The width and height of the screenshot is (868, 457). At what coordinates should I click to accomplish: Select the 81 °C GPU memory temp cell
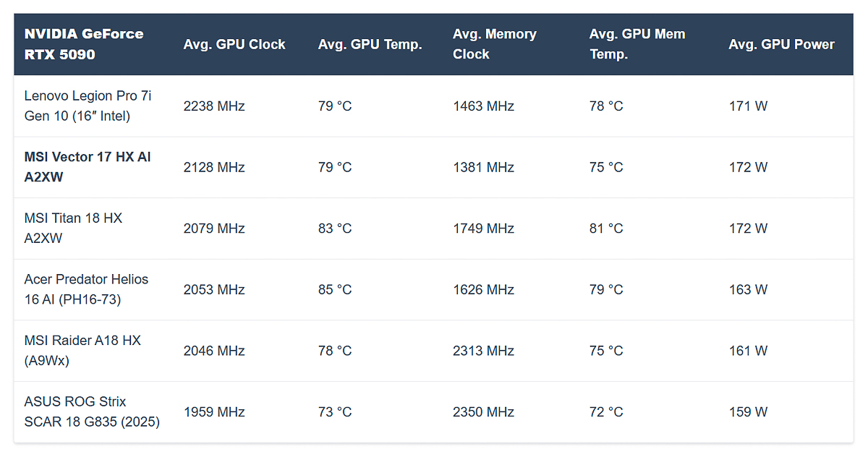[x=606, y=228]
